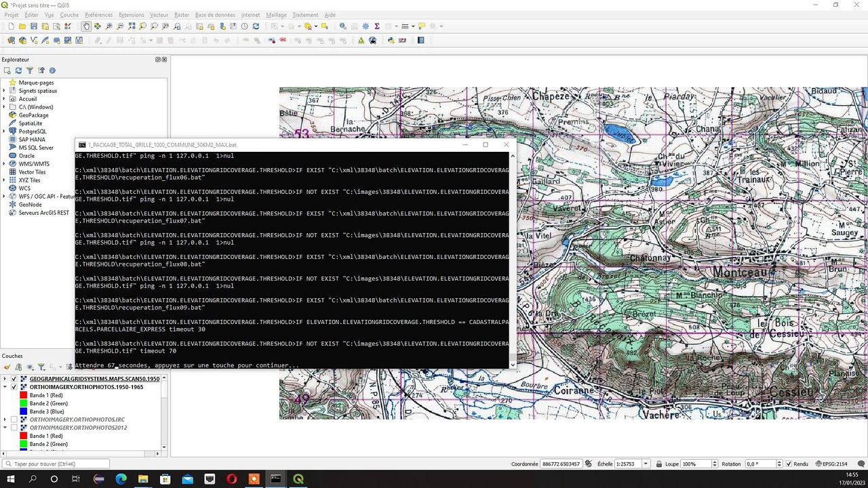Viewport: 868px width, 488px height.
Task: Click the Identify Features tool icon
Action: tap(342, 26)
